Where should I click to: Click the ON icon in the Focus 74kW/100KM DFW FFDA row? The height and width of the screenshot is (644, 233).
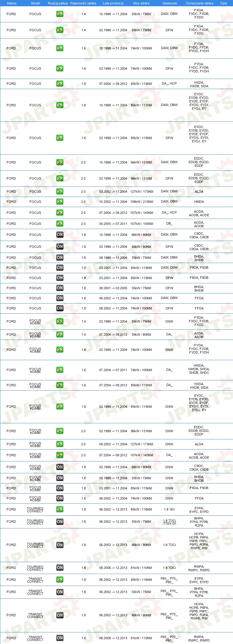(60, 308)
